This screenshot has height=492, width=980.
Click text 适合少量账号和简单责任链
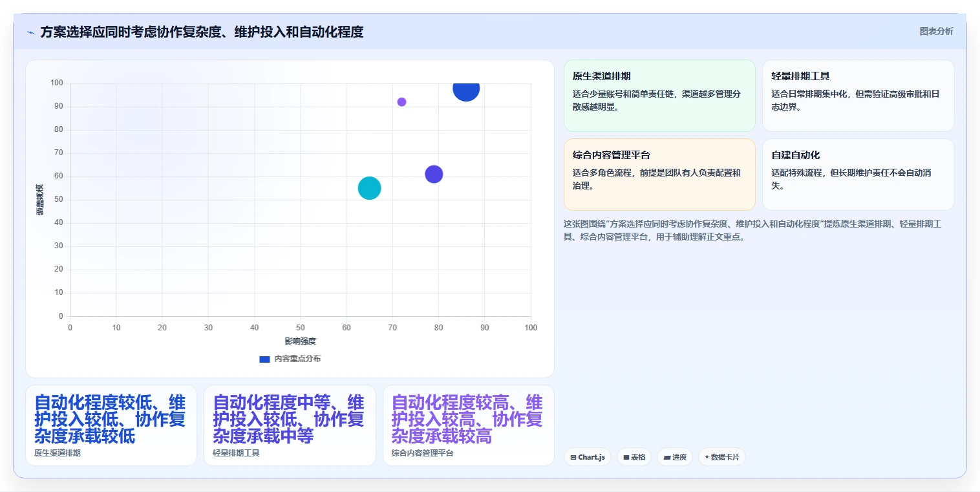(657, 100)
